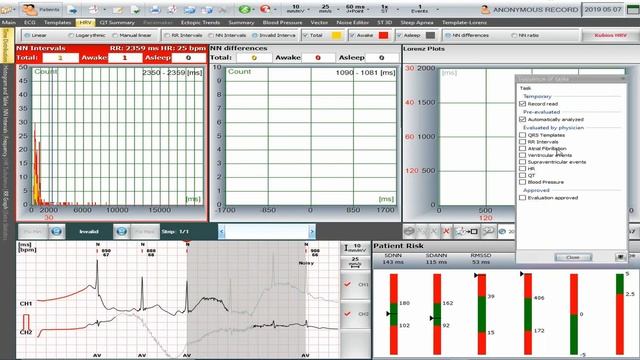Image resolution: width=640 pixels, height=360 pixels.
Task: Switch to the Blood Pressure tab
Action: pyautogui.click(x=282, y=22)
